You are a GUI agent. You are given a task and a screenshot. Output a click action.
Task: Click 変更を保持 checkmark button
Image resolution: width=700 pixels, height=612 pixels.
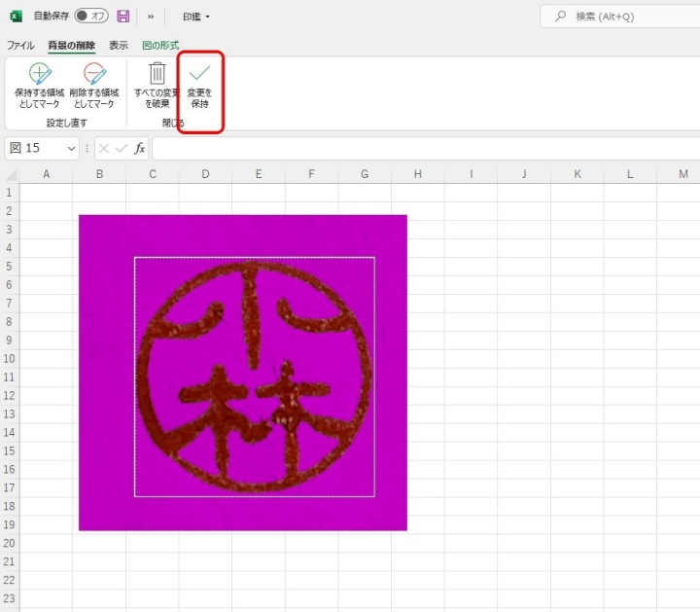pos(199,86)
